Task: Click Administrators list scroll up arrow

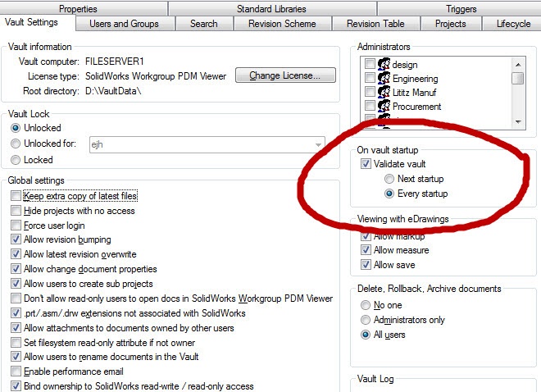Action: pyautogui.click(x=518, y=65)
